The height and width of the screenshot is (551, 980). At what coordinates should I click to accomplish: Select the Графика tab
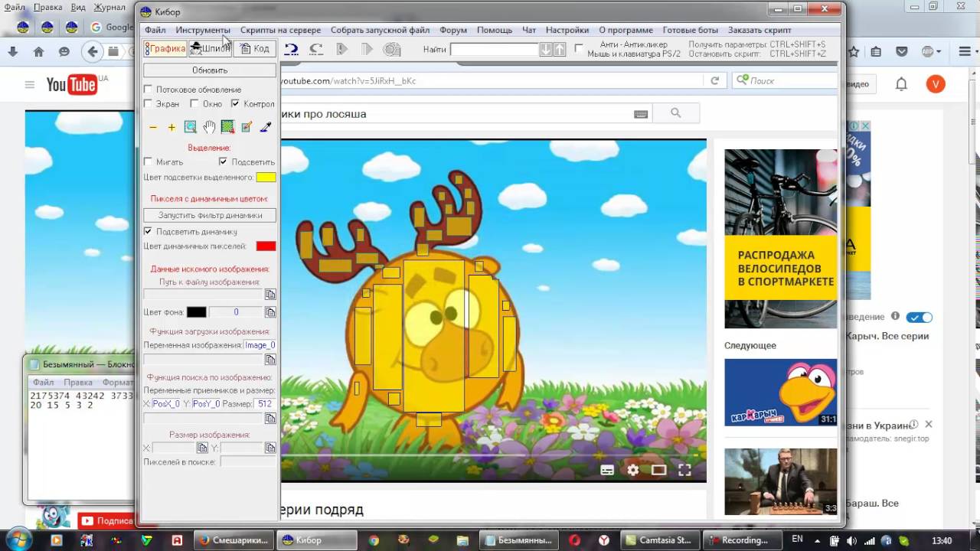[165, 49]
